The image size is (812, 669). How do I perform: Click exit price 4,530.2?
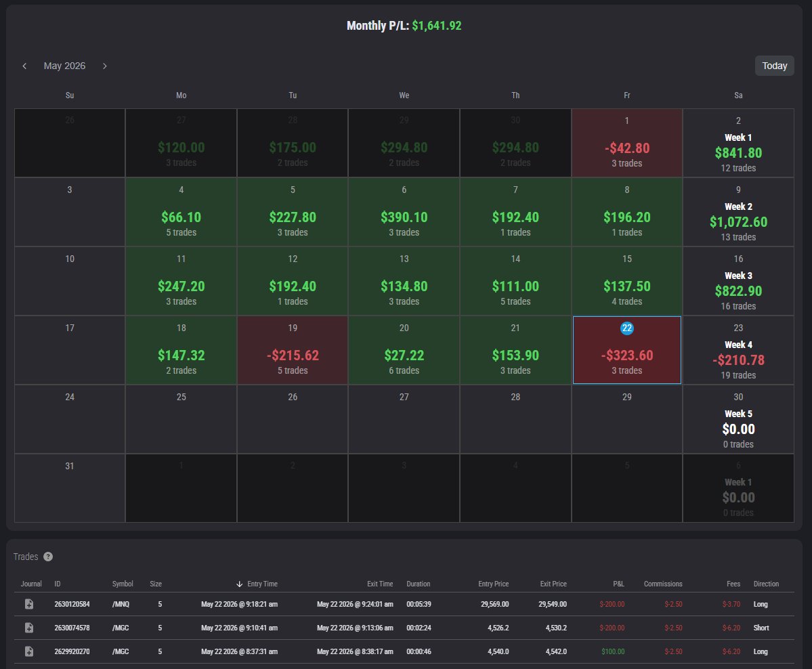point(556,628)
